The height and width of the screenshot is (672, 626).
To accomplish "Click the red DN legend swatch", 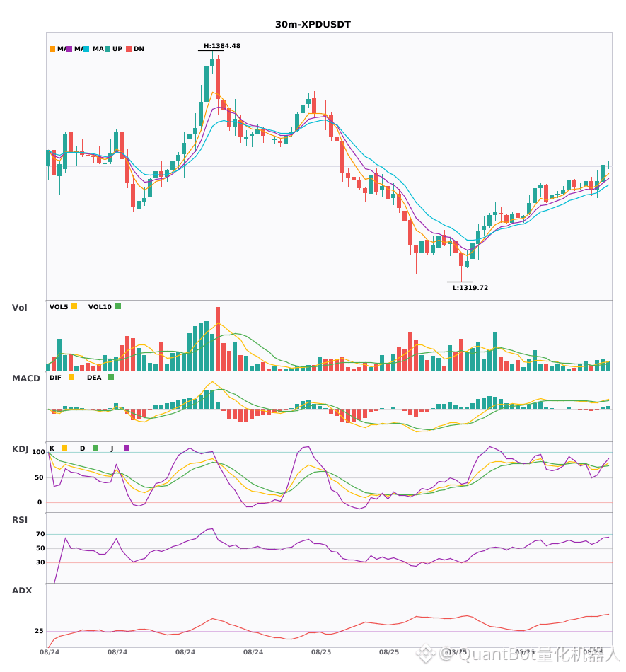I will (x=129, y=49).
